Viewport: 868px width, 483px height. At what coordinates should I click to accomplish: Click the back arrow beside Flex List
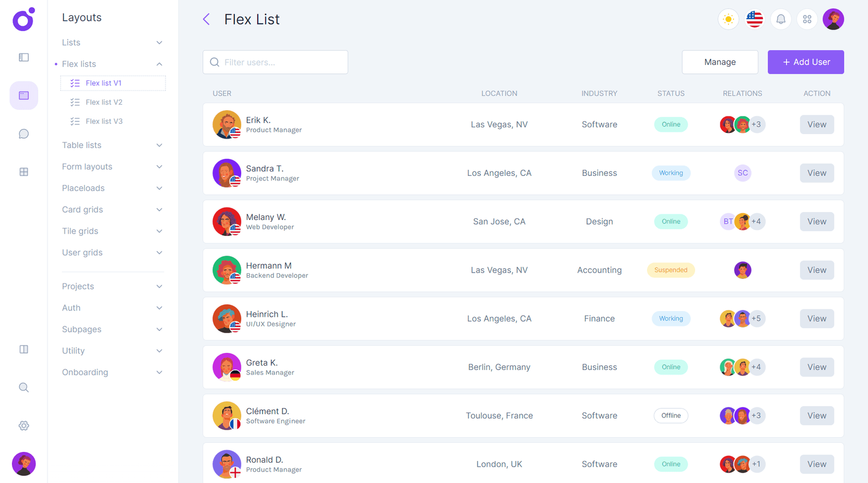point(206,19)
